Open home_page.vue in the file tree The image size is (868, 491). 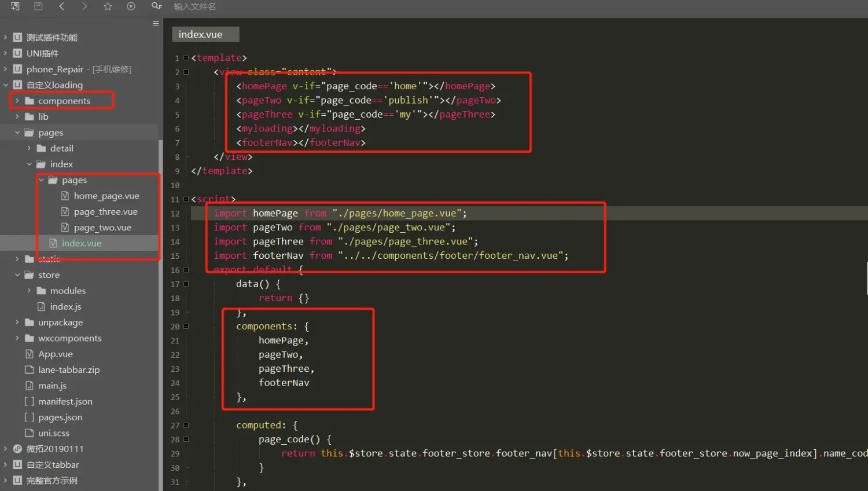[106, 196]
